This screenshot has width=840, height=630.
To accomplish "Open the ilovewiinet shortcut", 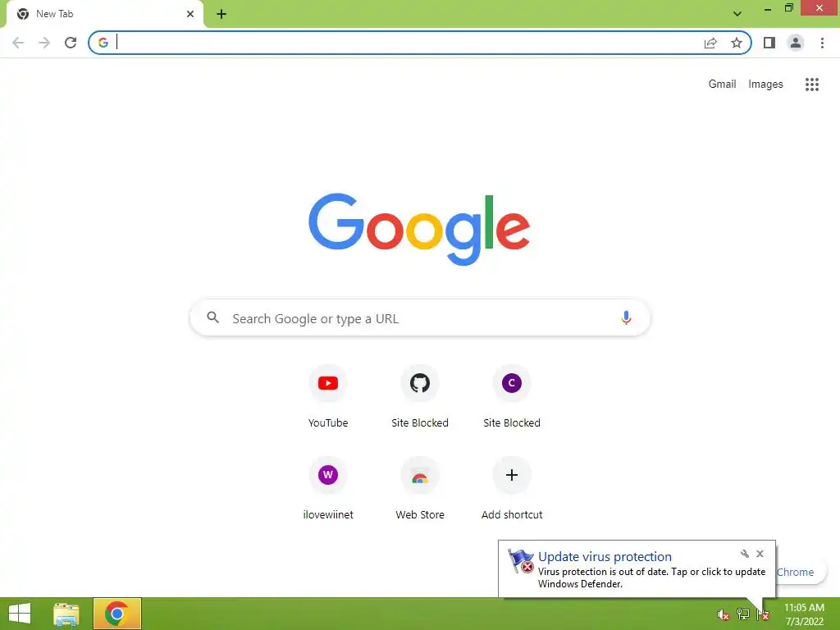I will [x=328, y=488].
